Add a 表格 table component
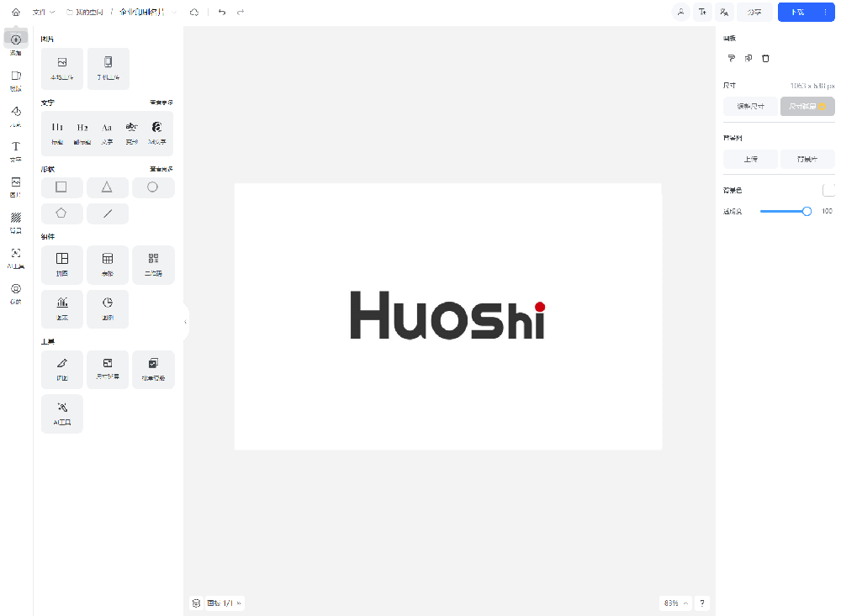Image resolution: width=841 pixels, height=616 pixels. pos(108,265)
